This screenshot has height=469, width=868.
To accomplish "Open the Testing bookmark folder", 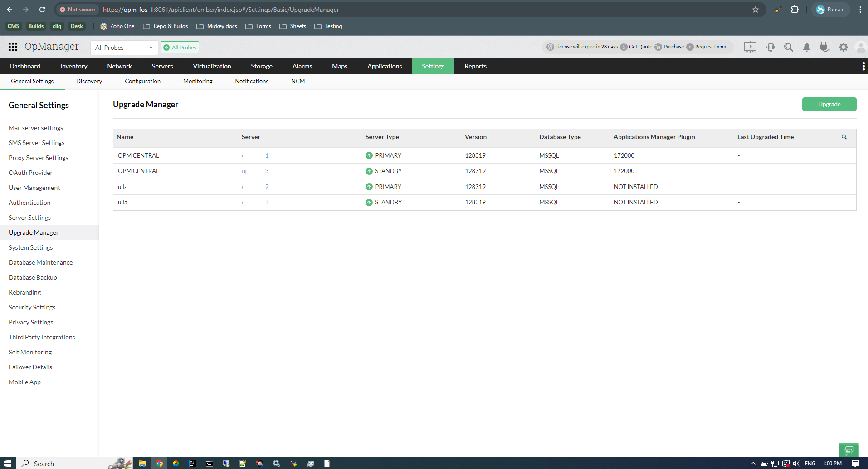I will 328,26.
